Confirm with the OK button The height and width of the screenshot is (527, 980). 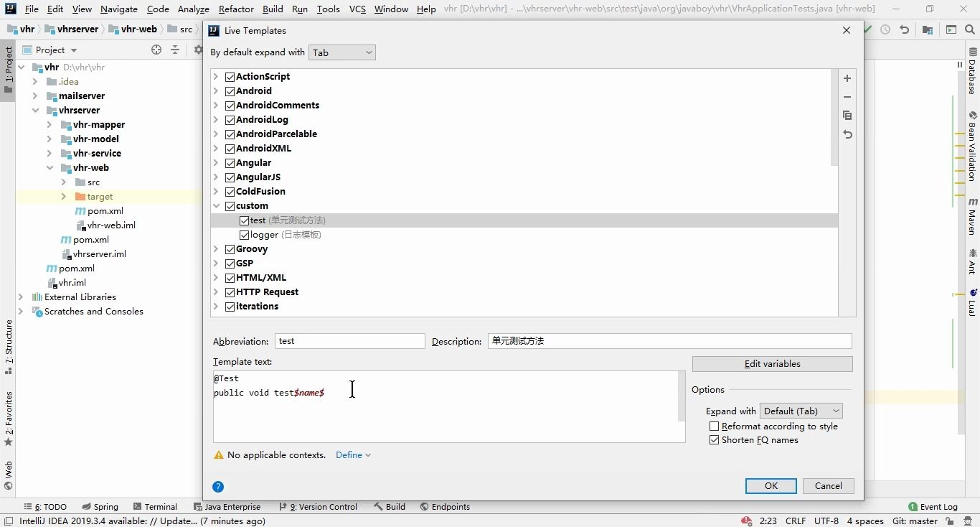click(771, 486)
